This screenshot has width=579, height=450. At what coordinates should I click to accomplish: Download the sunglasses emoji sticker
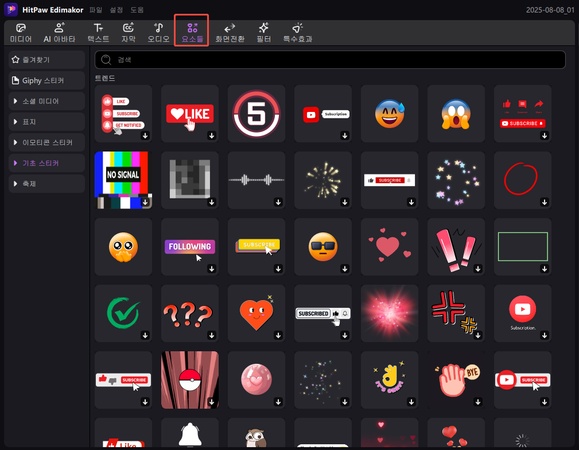click(x=345, y=269)
